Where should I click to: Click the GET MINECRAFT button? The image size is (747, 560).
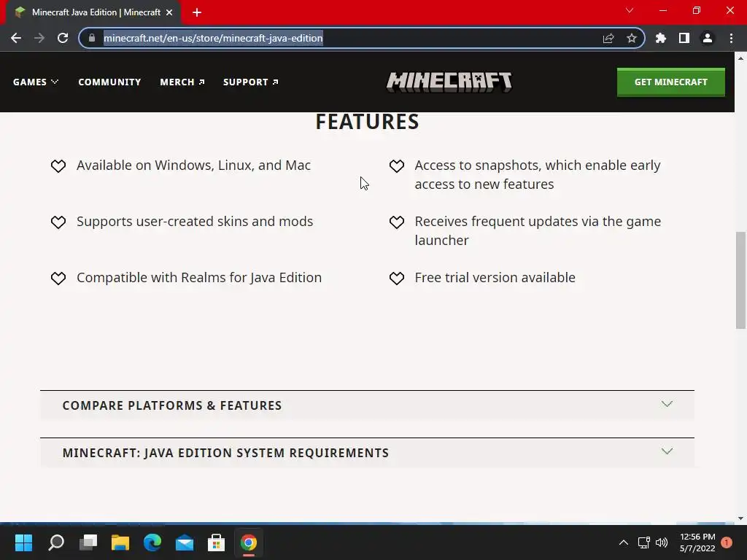pos(671,82)
